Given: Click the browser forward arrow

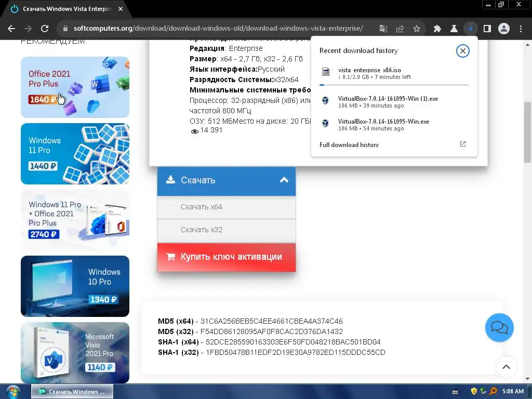Looking at the screenshot, I should [x=28, y=29].
